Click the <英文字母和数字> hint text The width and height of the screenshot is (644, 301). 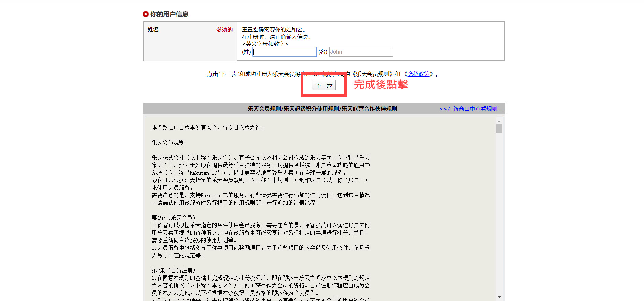click(265, 44)
